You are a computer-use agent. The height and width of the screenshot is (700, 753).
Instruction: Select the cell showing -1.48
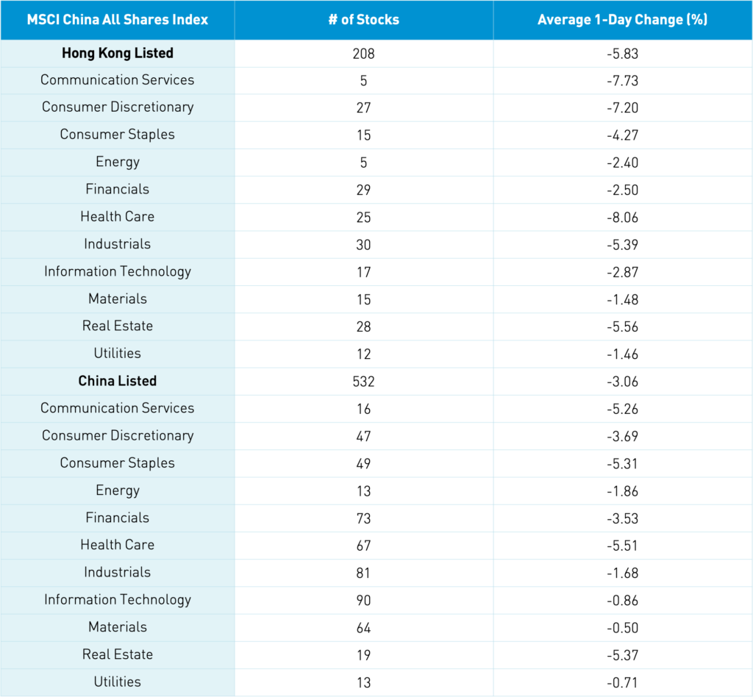[x=622, y=300]
